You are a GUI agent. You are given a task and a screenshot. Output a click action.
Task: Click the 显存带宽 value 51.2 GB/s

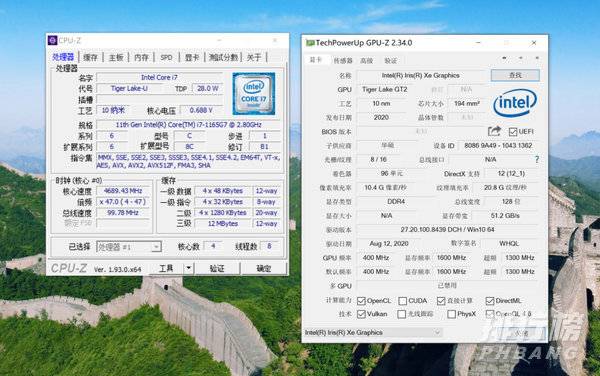coord(505,215)
